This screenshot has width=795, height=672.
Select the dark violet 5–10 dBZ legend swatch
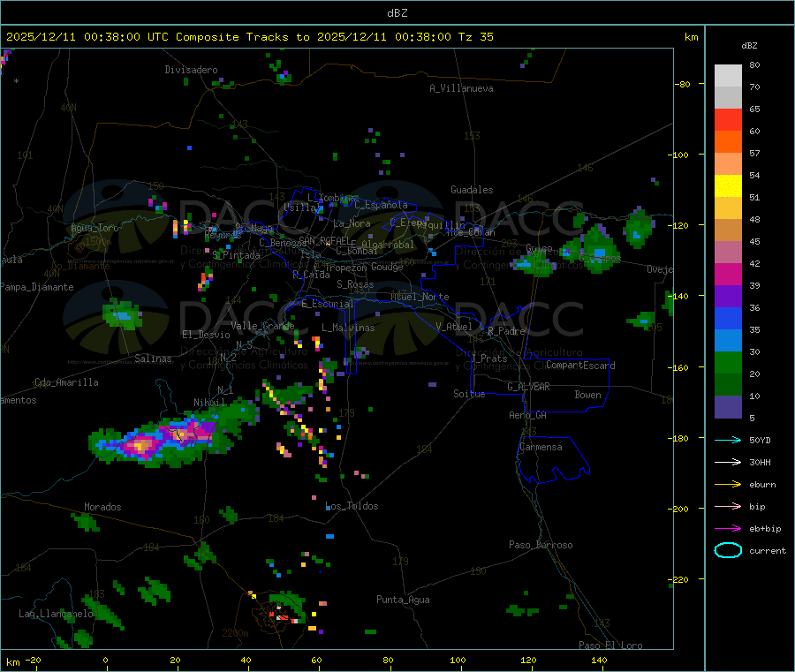pos(728,407)
